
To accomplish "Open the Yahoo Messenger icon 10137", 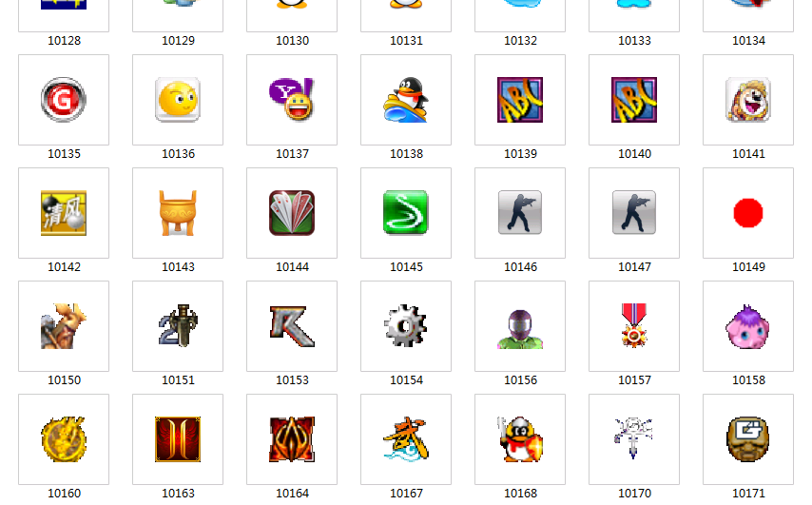I will click(x=292, y=100).
